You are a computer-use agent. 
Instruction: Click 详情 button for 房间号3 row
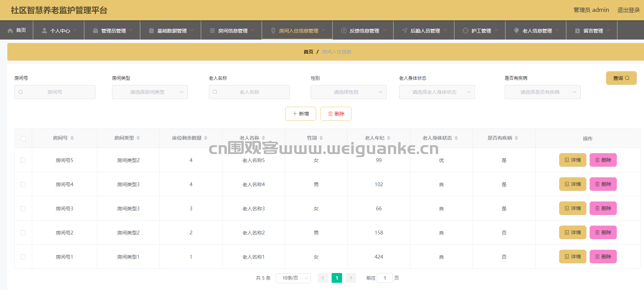point(573,208)
